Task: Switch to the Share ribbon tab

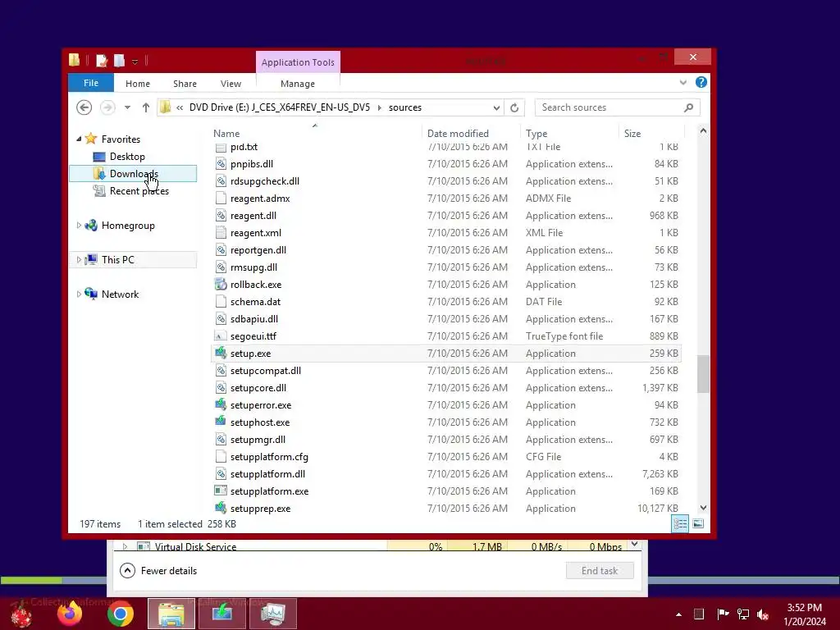Action: click(185, 84)
